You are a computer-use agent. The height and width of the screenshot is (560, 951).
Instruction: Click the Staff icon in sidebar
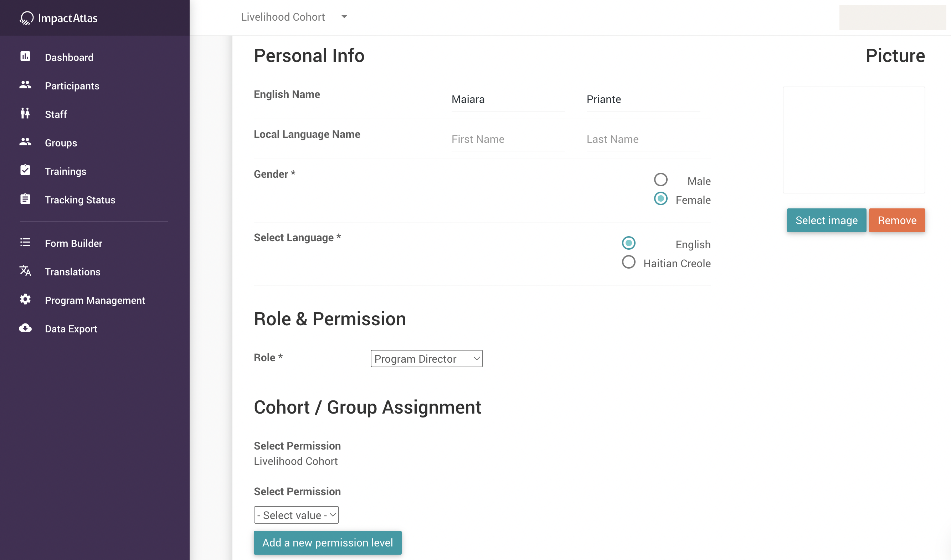coord(25,113)
